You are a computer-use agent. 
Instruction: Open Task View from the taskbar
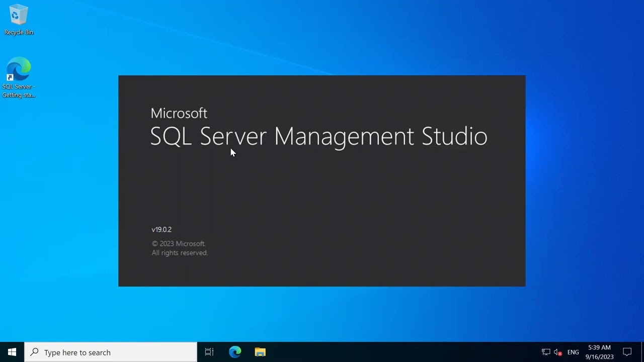pyautogui.click(x=209, y=352)
